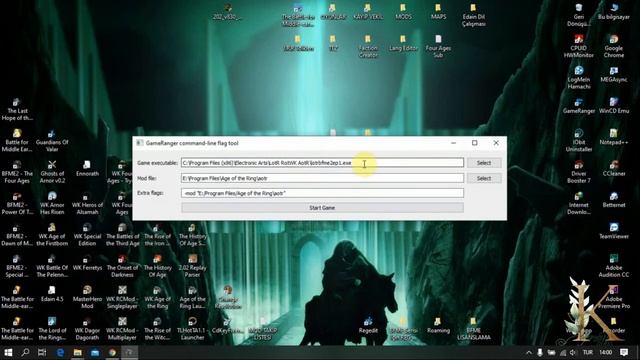Click the Game executable path field
The image size is (640, 360).
click(322, 163)
